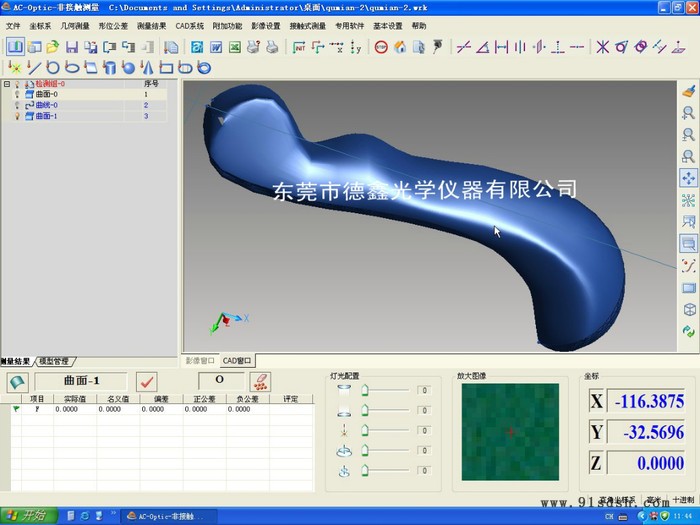The height and width of the screenshot is (525, 700).
Task: Select the cylinder measurement tool
Action: (110, 68)
